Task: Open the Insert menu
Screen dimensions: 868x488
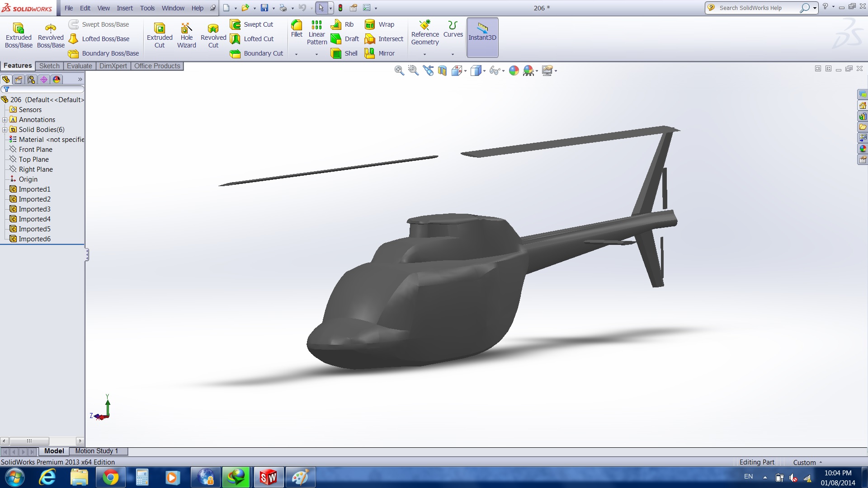Action: [x=125, y=8]
